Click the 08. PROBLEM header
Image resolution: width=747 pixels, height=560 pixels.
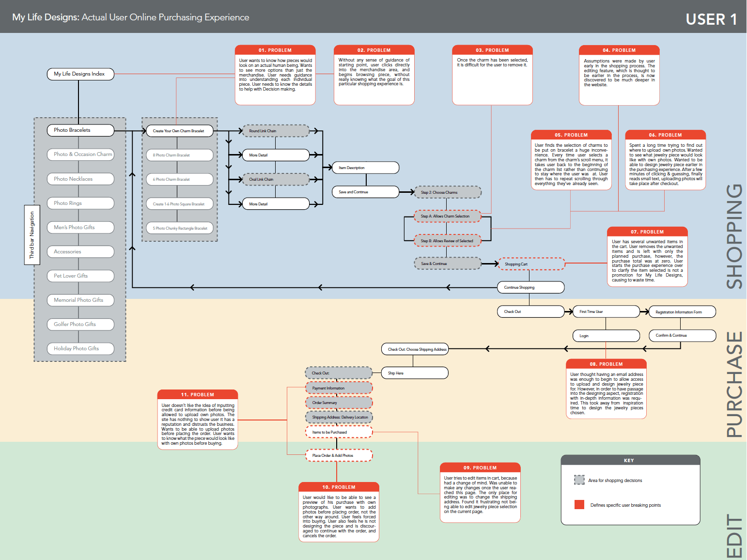[606, 364]
